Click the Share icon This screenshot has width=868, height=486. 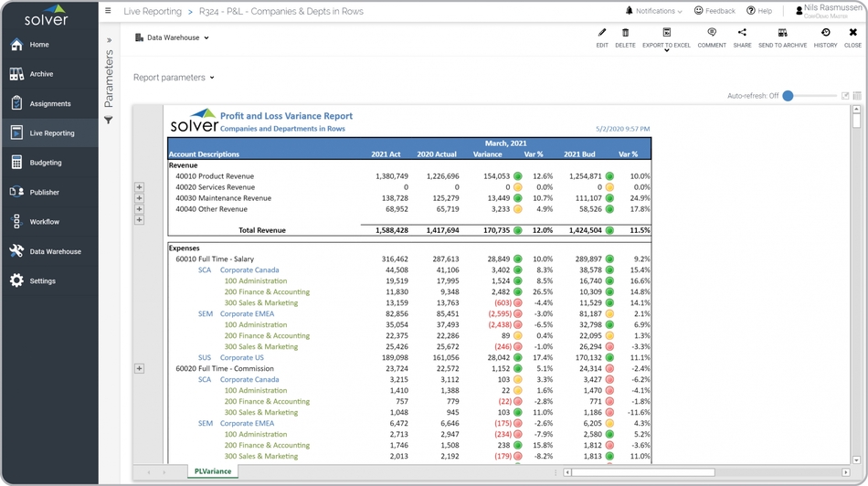point(742,33)
